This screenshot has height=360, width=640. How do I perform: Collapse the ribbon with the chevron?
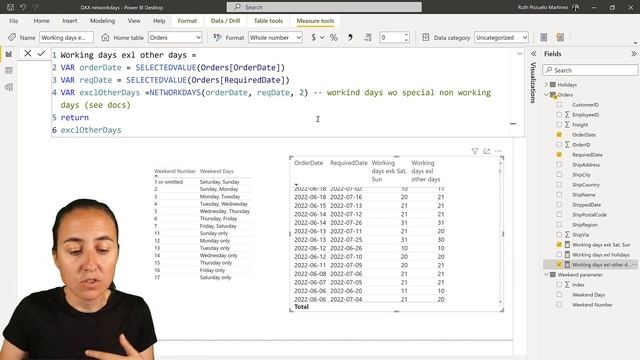(635, 42)
